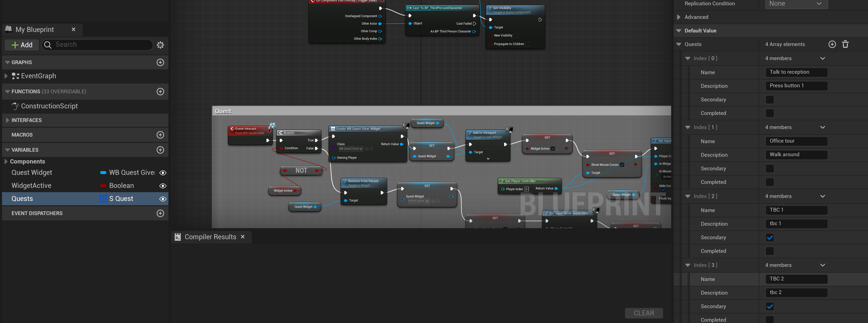The image size is (868, 323).
Task: Add a new variable via plus icon
Action: click(160, 150)
